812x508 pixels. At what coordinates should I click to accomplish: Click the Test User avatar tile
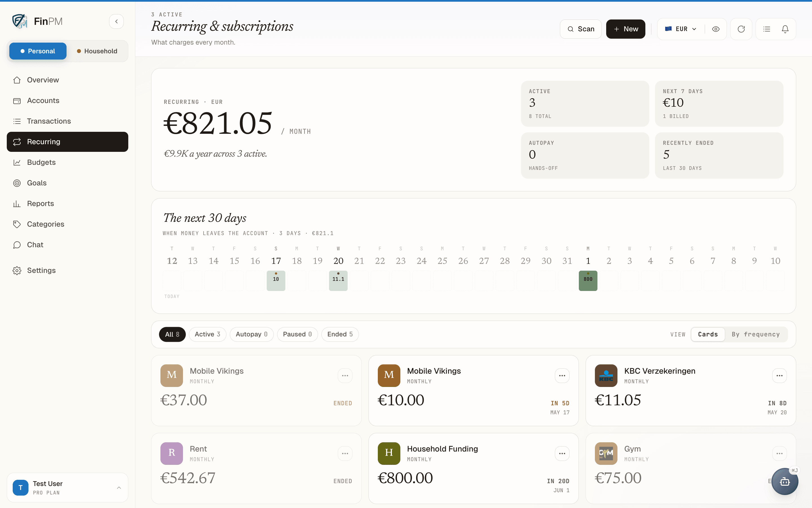[x=21, y=487]
